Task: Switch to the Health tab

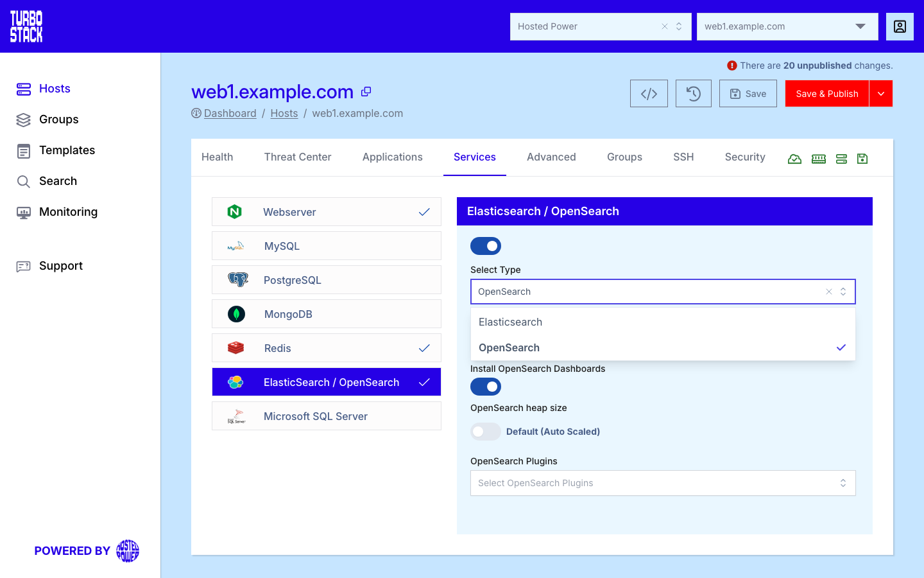Action: click(218, 157)
